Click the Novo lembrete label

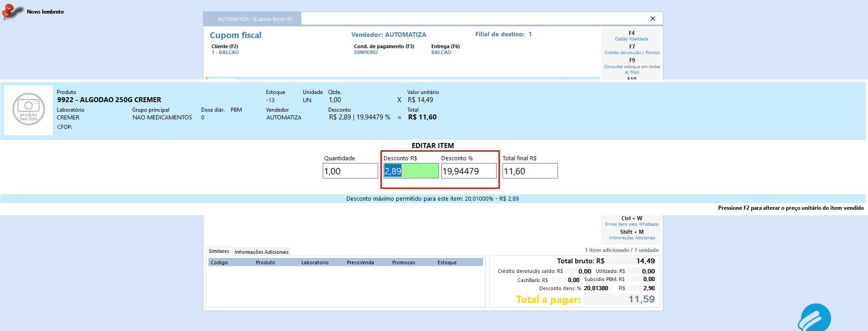point(45,12)
